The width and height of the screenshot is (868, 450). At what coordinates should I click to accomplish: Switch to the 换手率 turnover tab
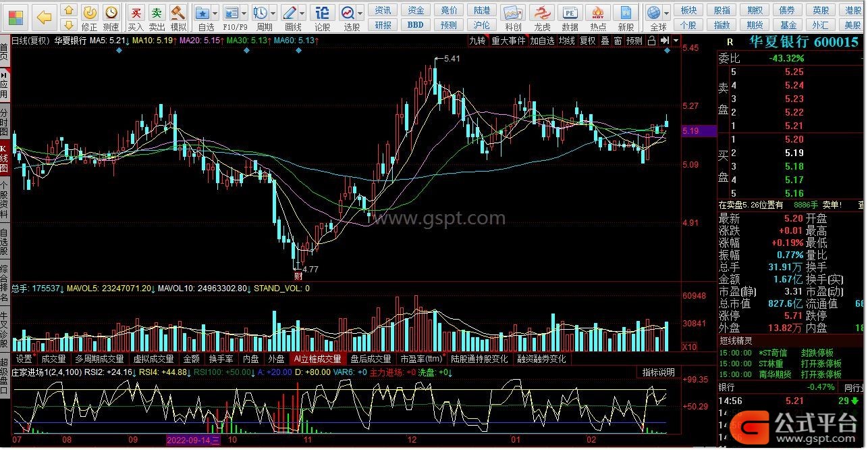pyautogui.click(x=221, y=359)
